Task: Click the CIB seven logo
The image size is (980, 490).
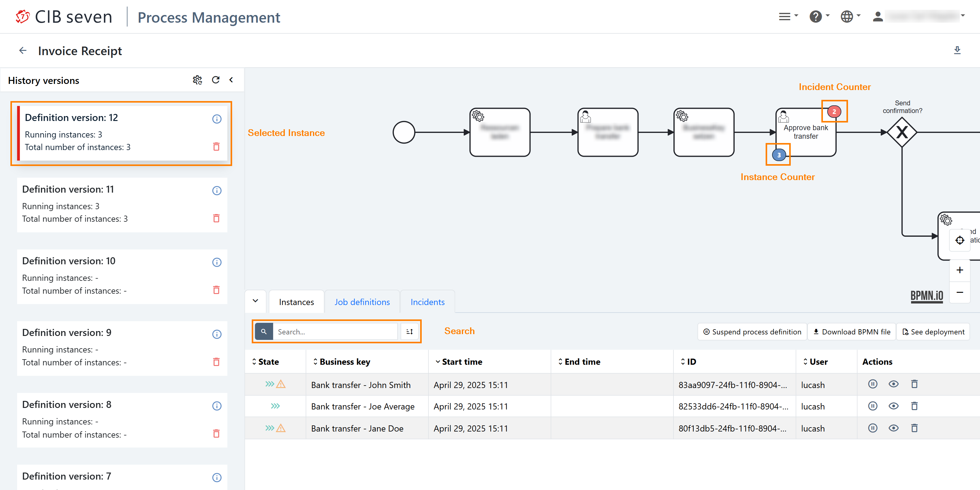Action: coord(64,17)
